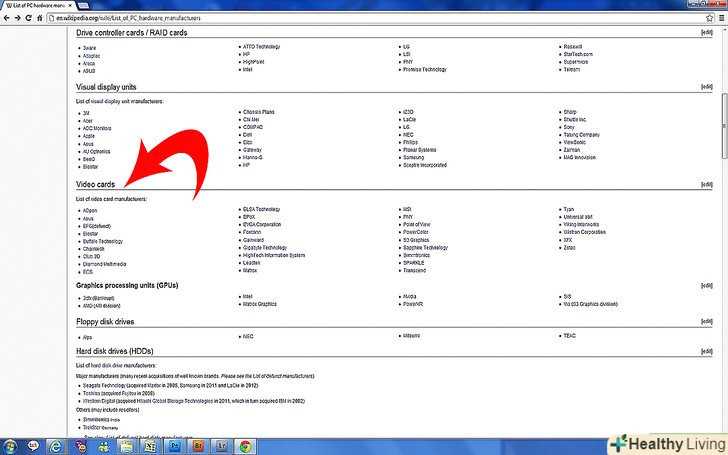The image size is (728, 455).
Task: Open the Matrox Graphics link
Action: click(260, 304)
